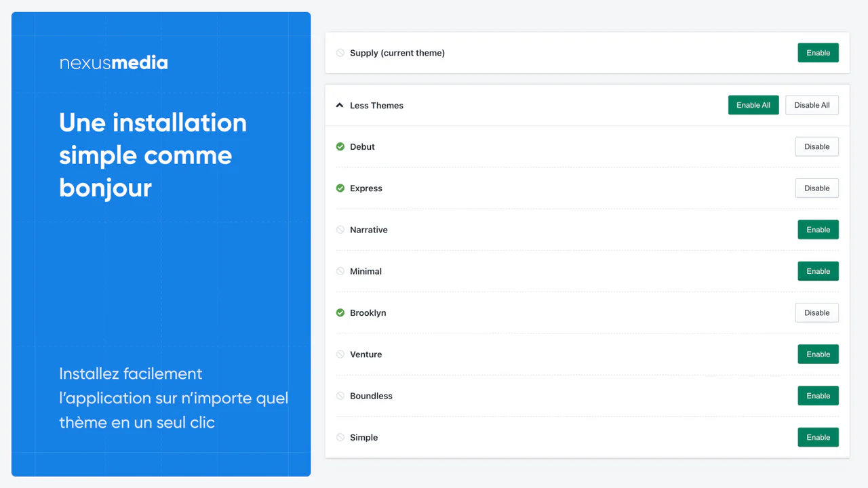The width and height of the screenshot is (868, 488).
Task: Click the 'Une installation simple comme bonjour' heading
Action: point(153,155)
